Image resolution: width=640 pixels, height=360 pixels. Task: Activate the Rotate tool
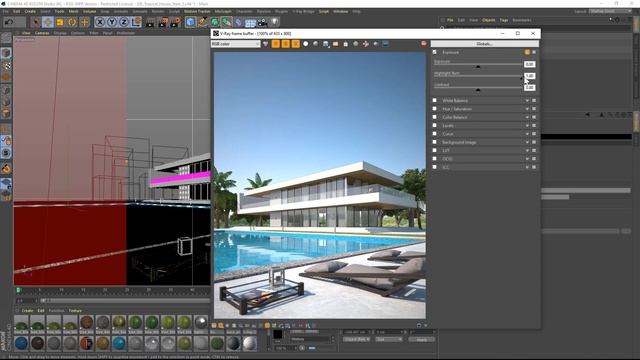(x=72, y=22)
